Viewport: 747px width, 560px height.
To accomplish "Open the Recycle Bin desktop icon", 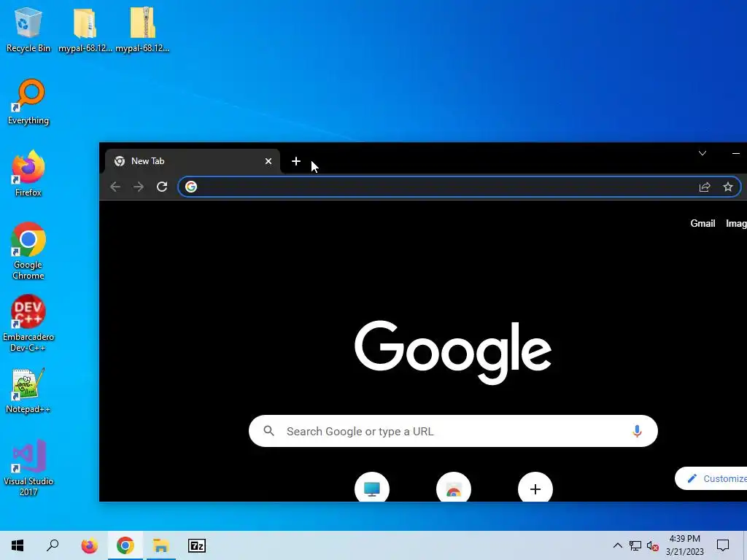I will 28,29.
